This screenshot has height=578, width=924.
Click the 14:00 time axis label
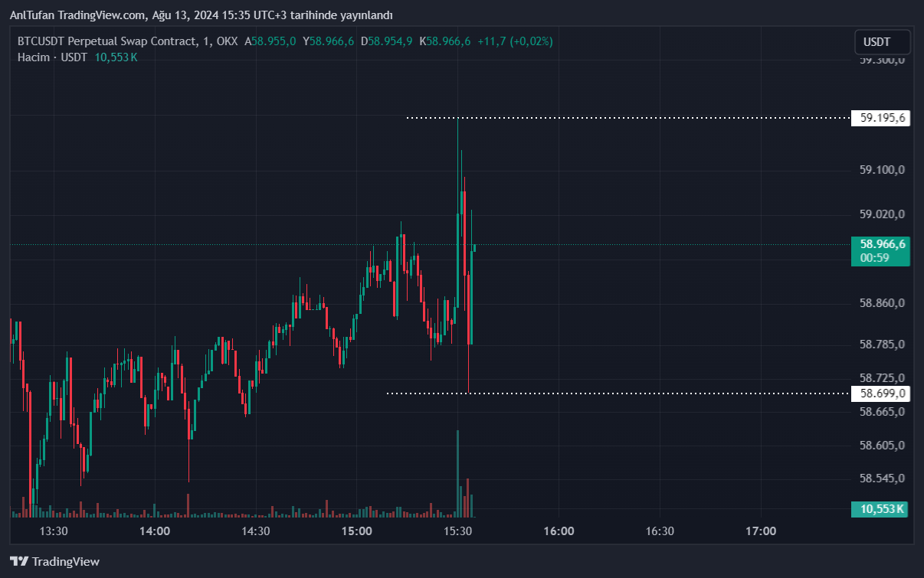click(155, 531)
